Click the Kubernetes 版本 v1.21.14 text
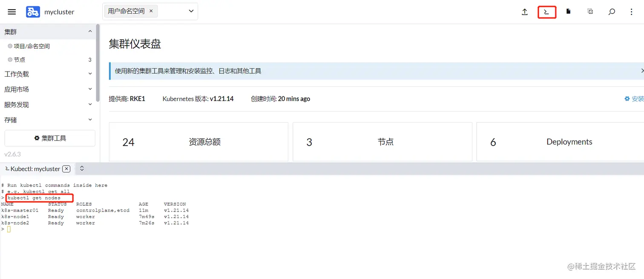The height and width of the screenshot is (279, 644). (198, 99)
